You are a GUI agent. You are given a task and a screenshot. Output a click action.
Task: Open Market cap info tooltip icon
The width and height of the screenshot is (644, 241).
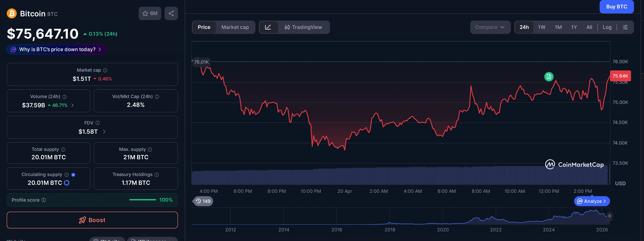(105, 70)
